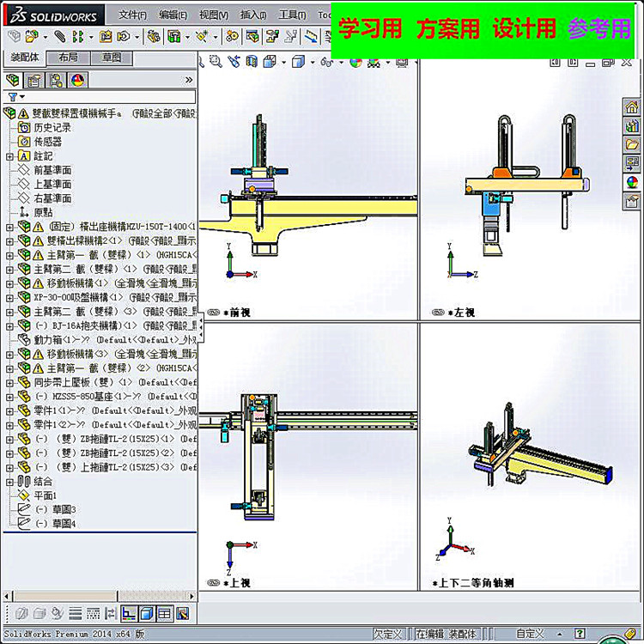Open the ConfigurationManager tab icon
The width and height of the screenshot is (644, 644).
click(x=56, y=80)
